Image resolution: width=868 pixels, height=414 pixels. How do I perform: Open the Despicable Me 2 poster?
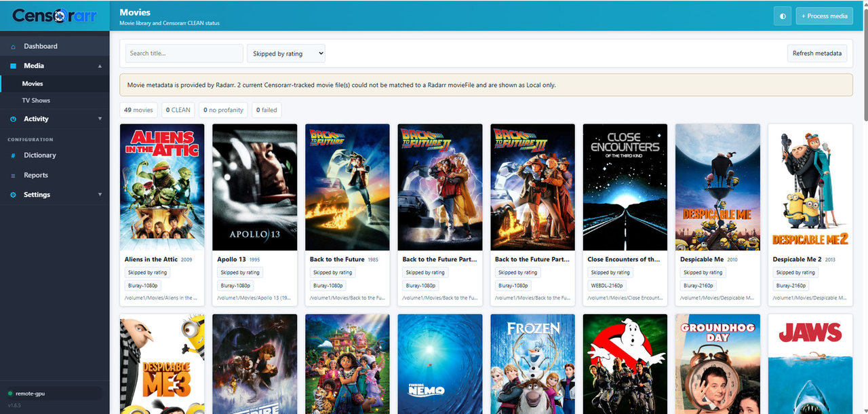pyautogui.click(x=810, y=187)
